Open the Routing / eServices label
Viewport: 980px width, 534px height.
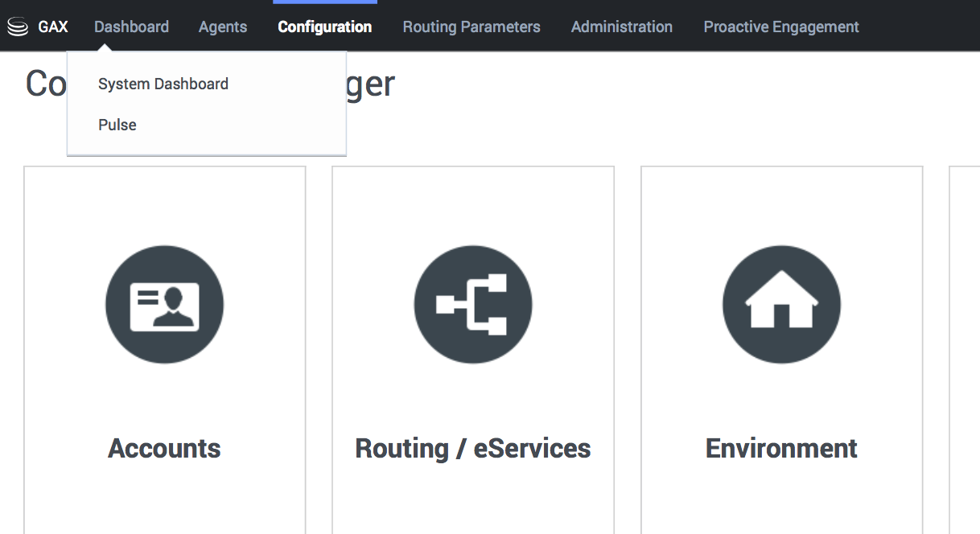click(x=472, y=448)
